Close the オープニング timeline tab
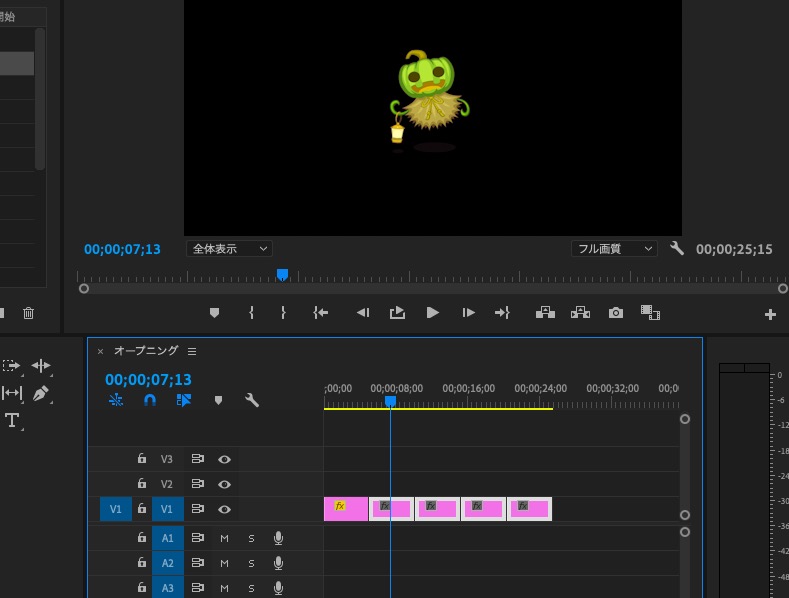This screenshot has width=789, height=598. click(x=100, y=352)
